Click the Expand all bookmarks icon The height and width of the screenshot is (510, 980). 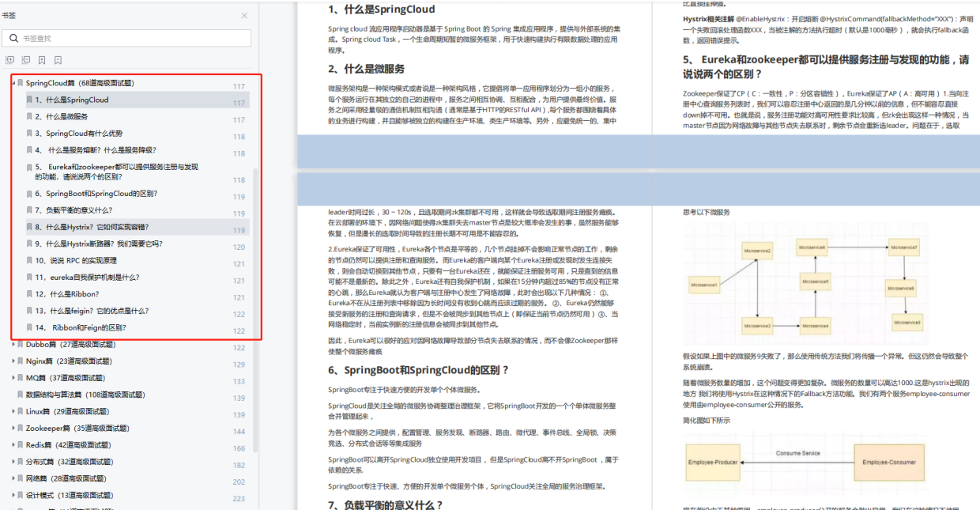coord(9,59)
